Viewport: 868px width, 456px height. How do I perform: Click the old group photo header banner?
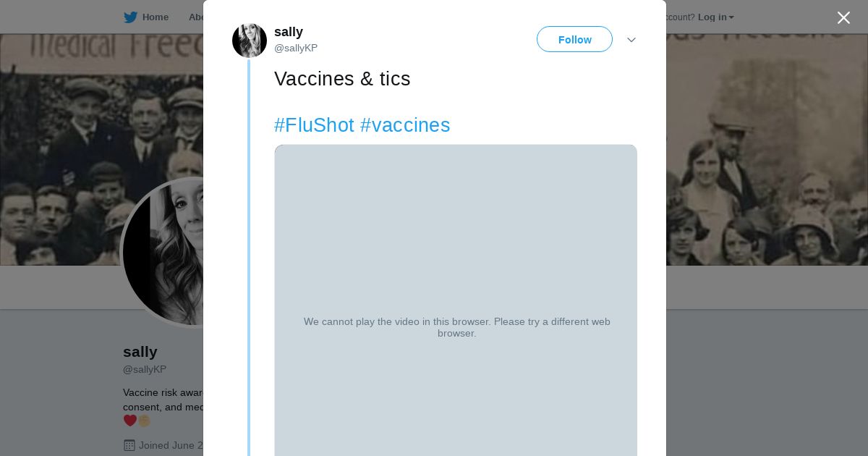click(759, 145)
